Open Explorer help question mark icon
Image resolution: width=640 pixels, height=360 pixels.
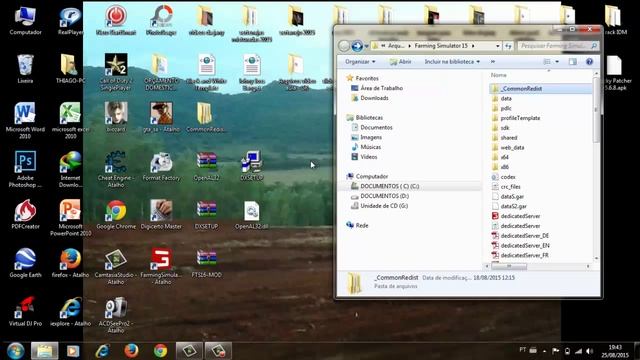(589, 62)
